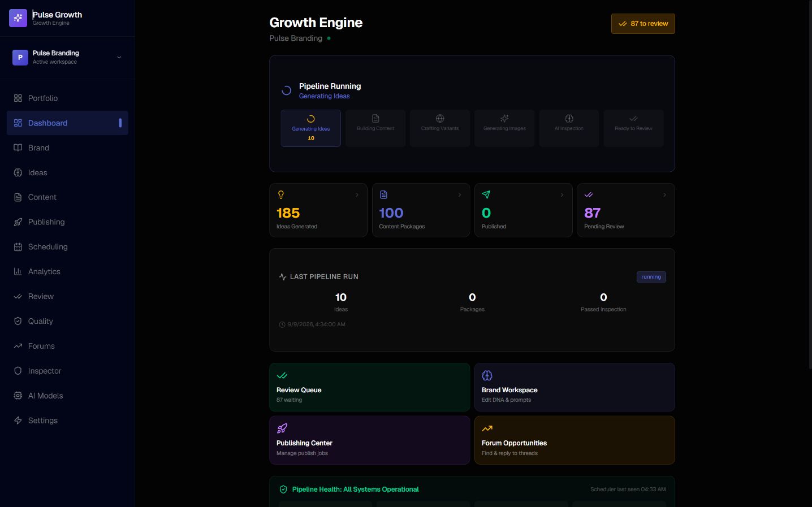This screenshot has height=507, width=812.
Task: Click the paper plane icon on Published card
Action: 486,195
